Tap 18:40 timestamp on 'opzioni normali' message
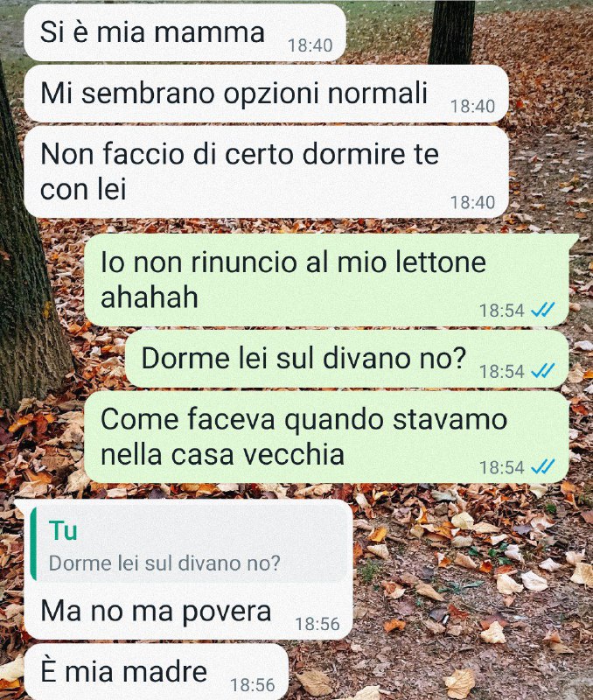 coord(472,107)
